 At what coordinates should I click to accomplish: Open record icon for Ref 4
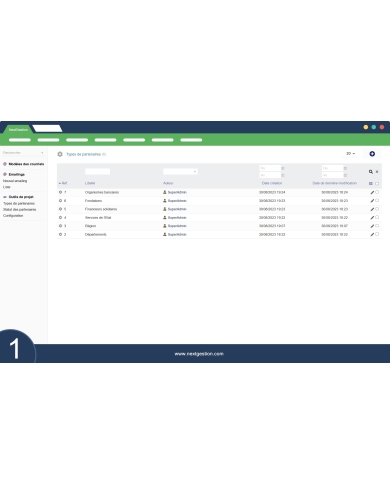tap(60, 217)
